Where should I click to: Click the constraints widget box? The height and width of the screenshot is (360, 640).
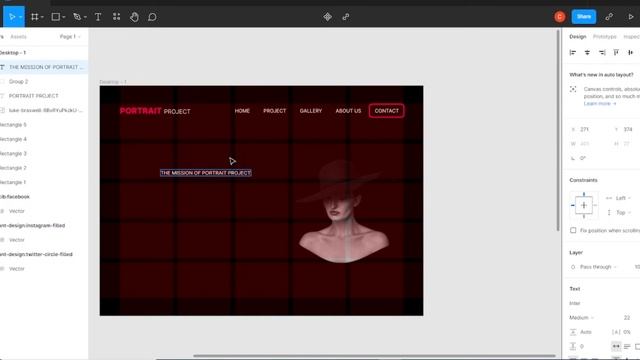(x=584, y=205)
